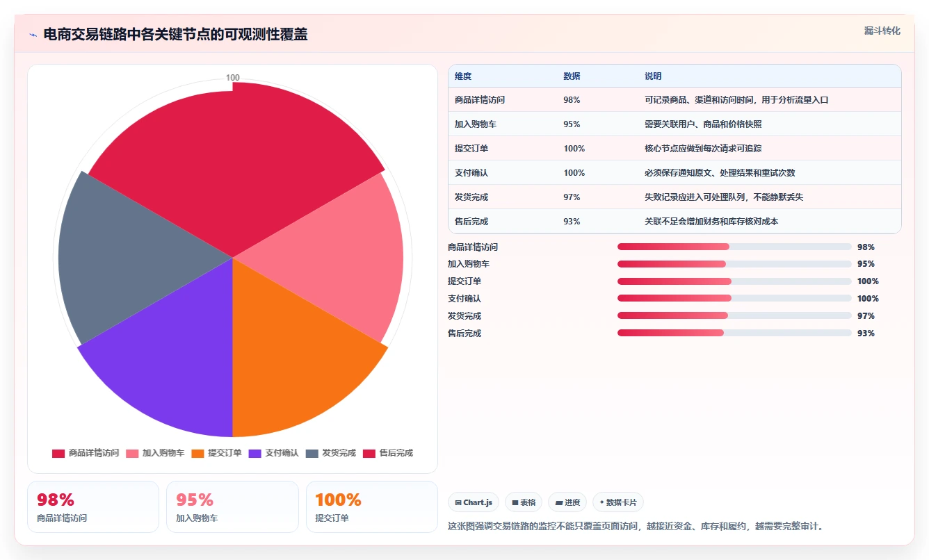Toggle 加入购物车 legend item in chart
Image resolution: width=929 pixels, height=560 pixels.
(155, 453)
